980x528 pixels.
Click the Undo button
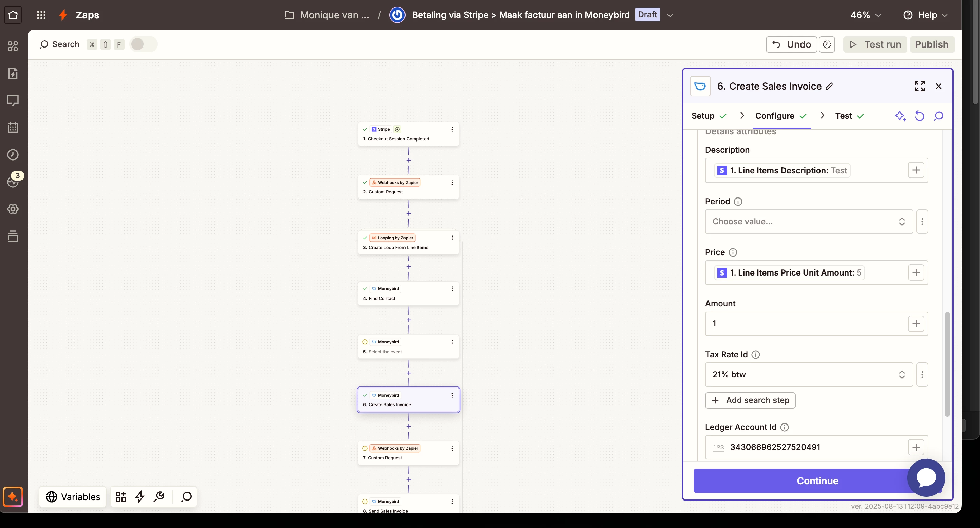click(791, 44)
